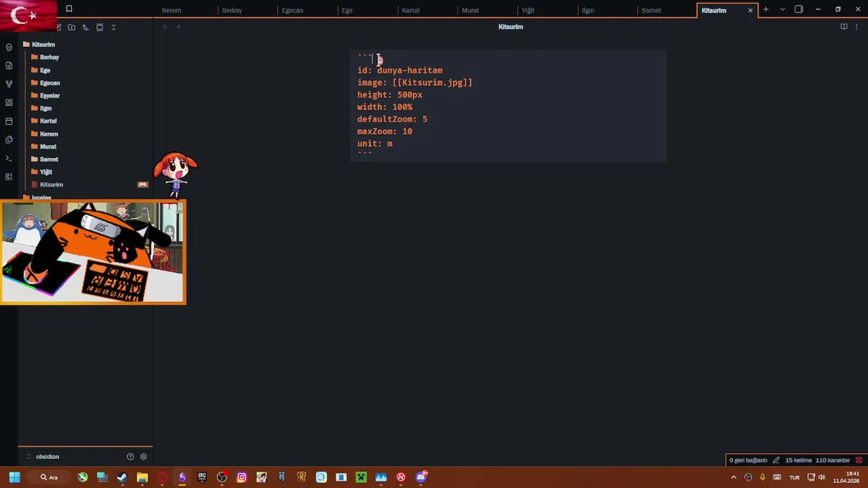Click the 'image: [[Kitsurim.jpg]]' line

coord(414,83)
